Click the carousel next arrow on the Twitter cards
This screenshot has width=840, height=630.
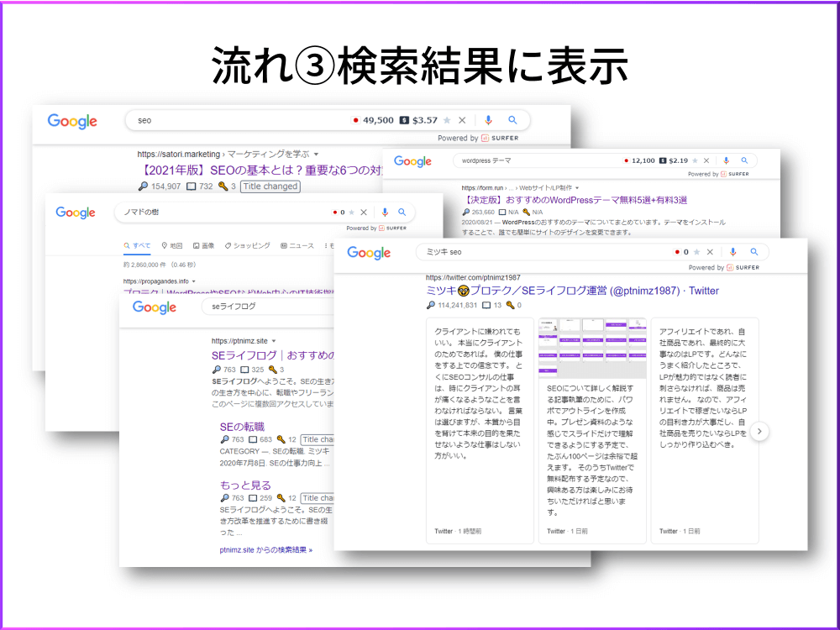point(760,431)
